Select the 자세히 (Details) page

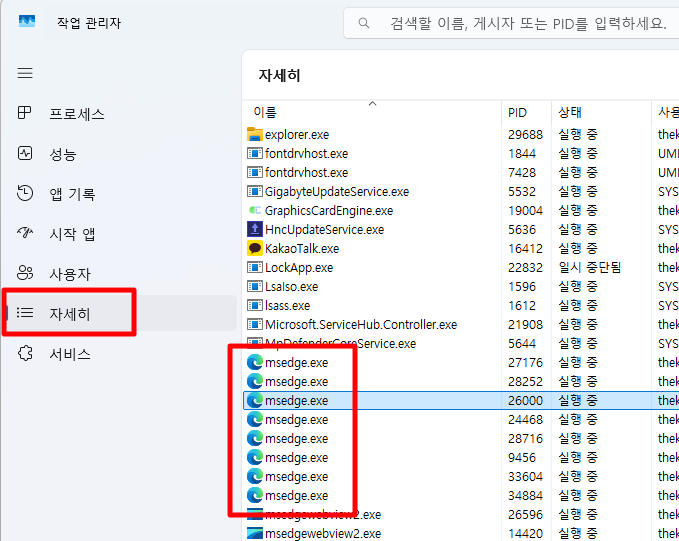119,313
